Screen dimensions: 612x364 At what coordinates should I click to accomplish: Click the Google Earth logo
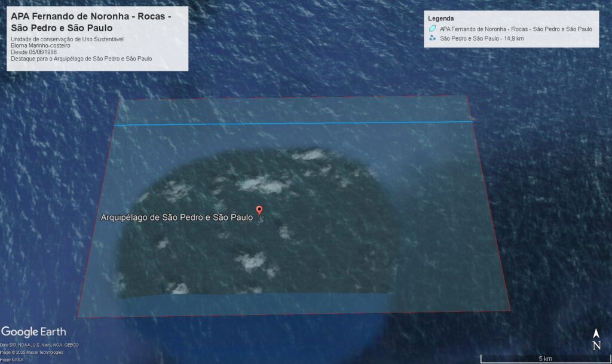pyautogui.click(x=33, y=332)
